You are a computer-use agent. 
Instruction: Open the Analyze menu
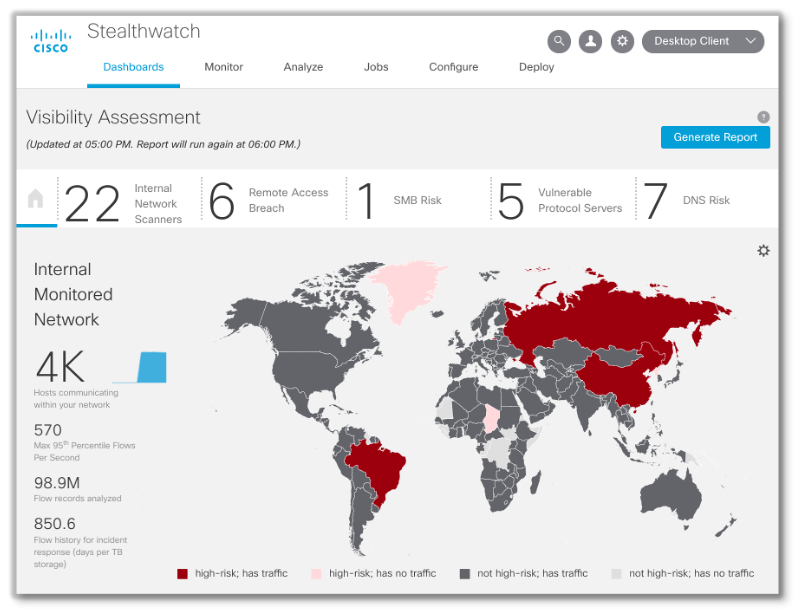click(303, 67)
